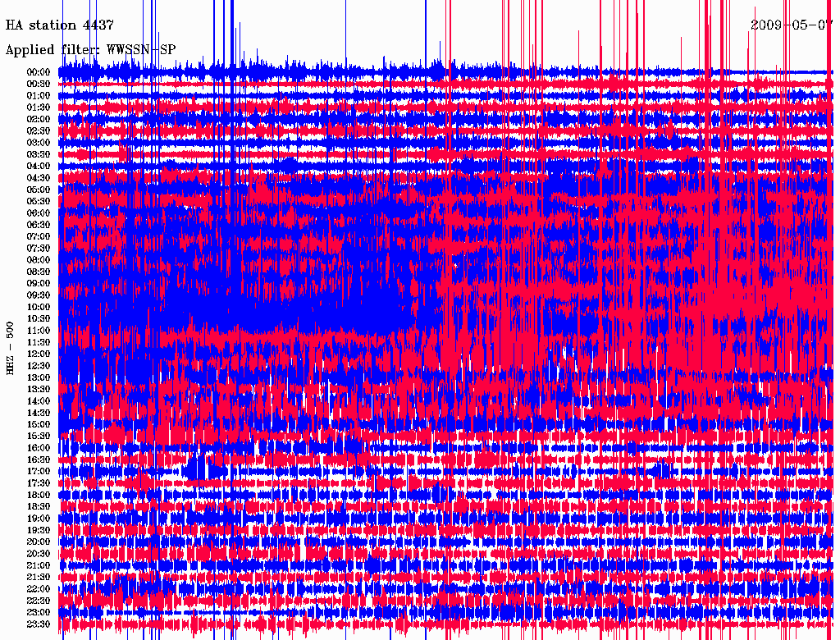Select the 13:00 time label
Image resolution: width=840 pixels, height=640 pixels.
pyautogui.click(x=39, y=377)
